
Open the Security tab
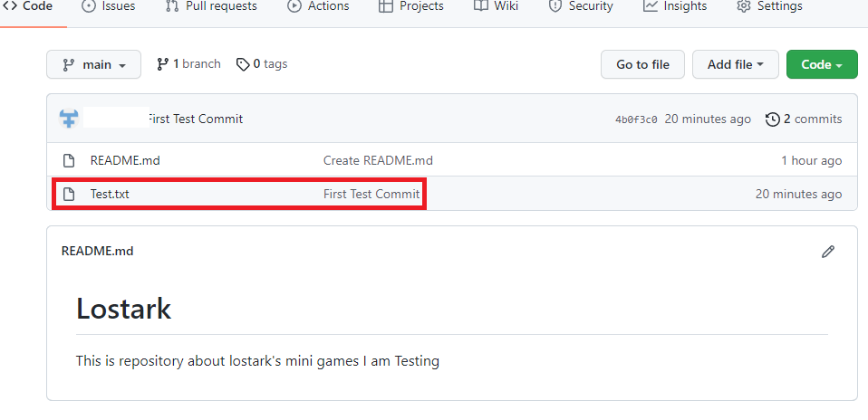580,6
